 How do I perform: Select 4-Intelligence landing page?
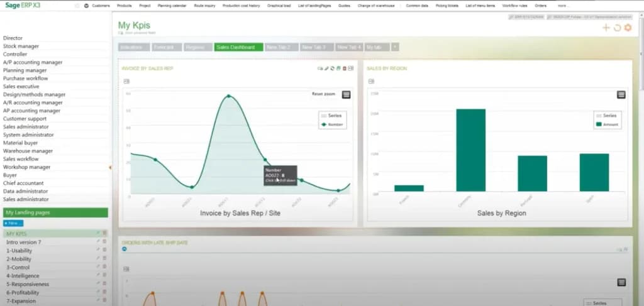23,276
